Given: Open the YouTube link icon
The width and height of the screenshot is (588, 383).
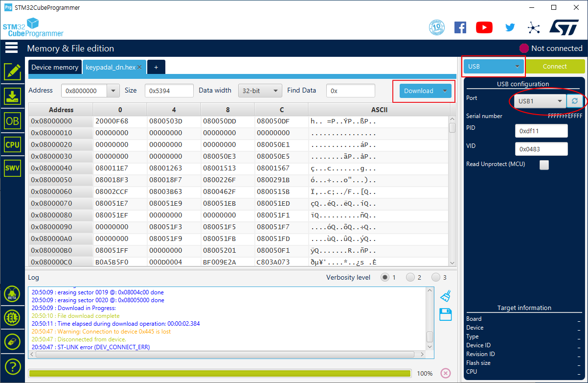Looking at the screenshot, I should [x=484, y=27].
